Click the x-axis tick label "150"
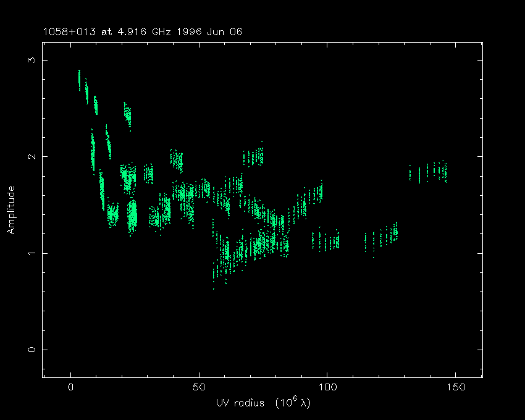Viewport: 525px width, 420px height. click(455, 387)
